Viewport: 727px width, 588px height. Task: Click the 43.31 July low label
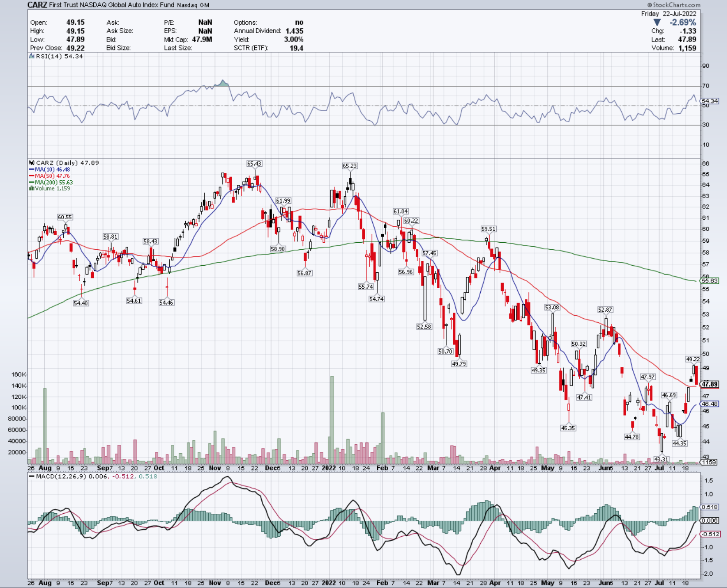pyautogui.click(x=662, y=459)
